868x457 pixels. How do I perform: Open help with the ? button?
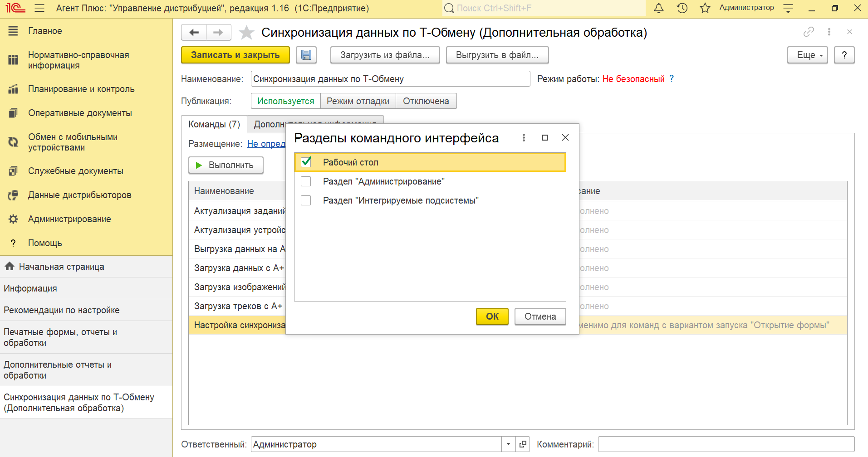coord(844,55)
